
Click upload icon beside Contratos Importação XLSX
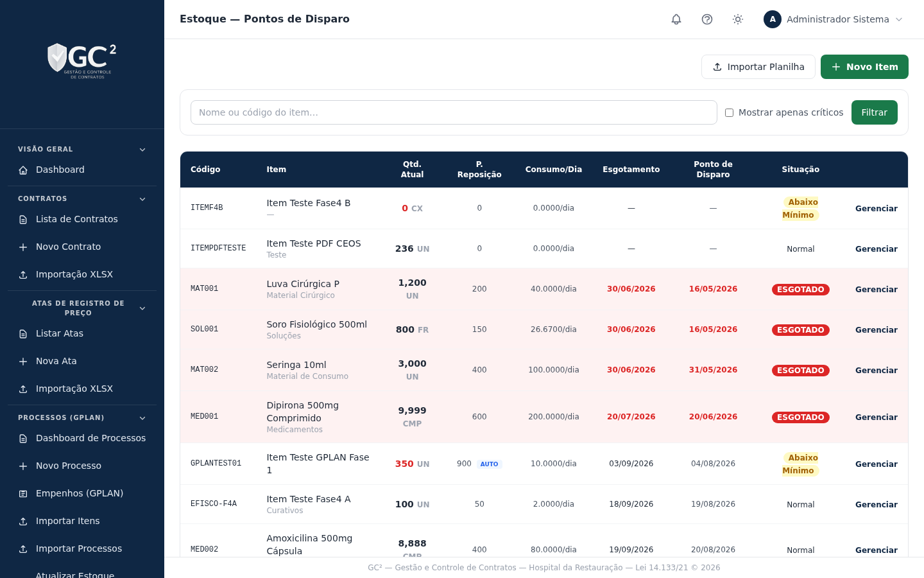click(23, 275)
